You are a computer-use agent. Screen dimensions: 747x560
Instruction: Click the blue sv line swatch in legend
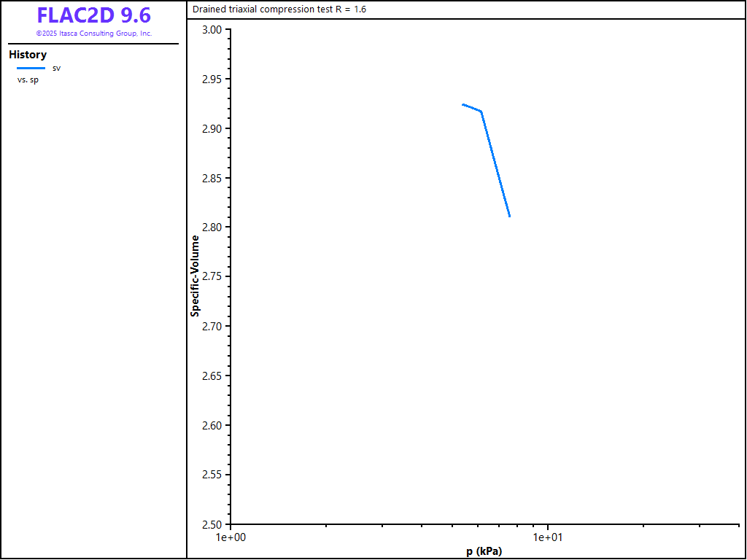coord(31,68)
